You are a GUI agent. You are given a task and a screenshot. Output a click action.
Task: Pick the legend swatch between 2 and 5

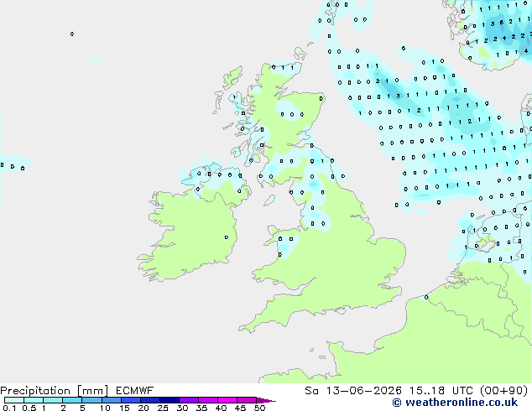[x=72, y=400]
